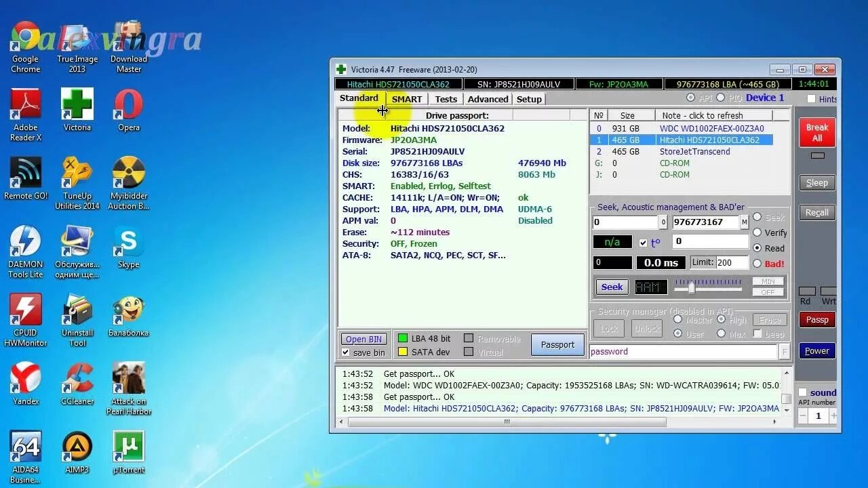
Task: Open Adobe Reader X shortcut
Action: 26,115
